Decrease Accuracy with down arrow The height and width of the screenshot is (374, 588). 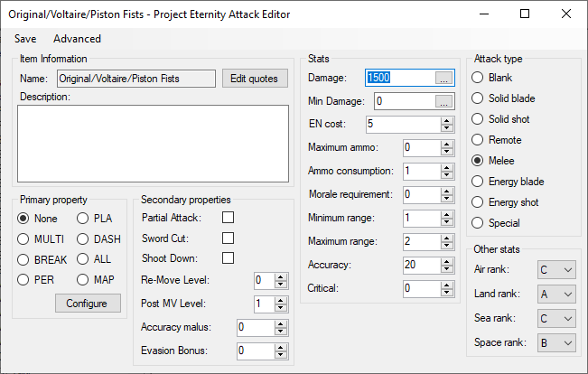click(x=446, y=269)
